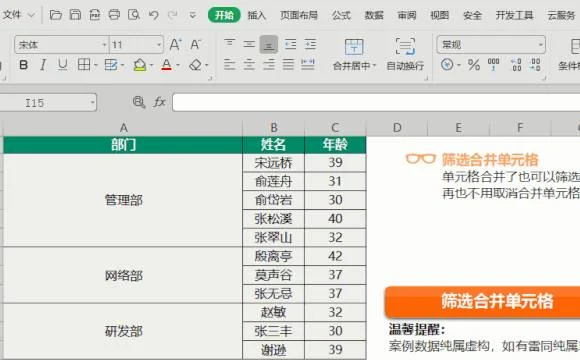Viewport: 580px width, 360px height.
Task: Select the 部门 header cell
Action: click(123, 145)
